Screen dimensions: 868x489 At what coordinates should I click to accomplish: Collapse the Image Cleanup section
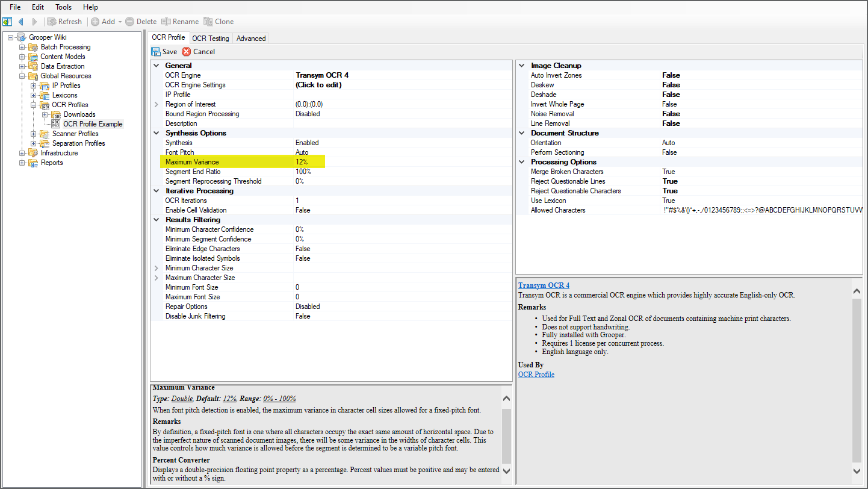click(521, 66)
